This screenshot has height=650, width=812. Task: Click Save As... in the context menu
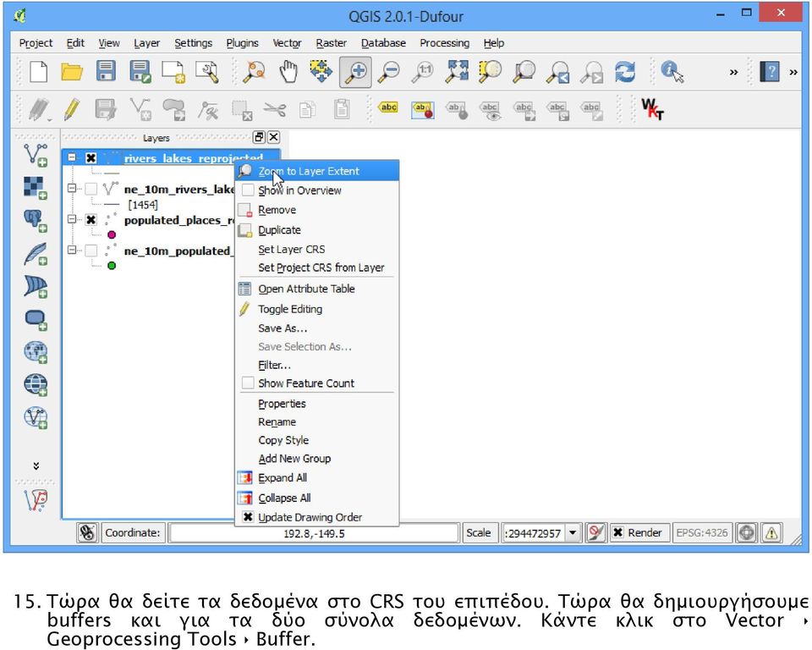click(x=317, y=328)
